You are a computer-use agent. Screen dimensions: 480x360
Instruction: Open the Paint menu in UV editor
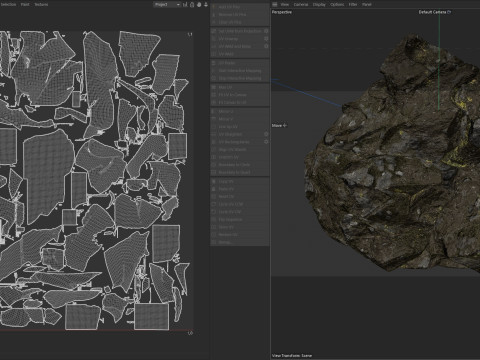tap(25, 4)
